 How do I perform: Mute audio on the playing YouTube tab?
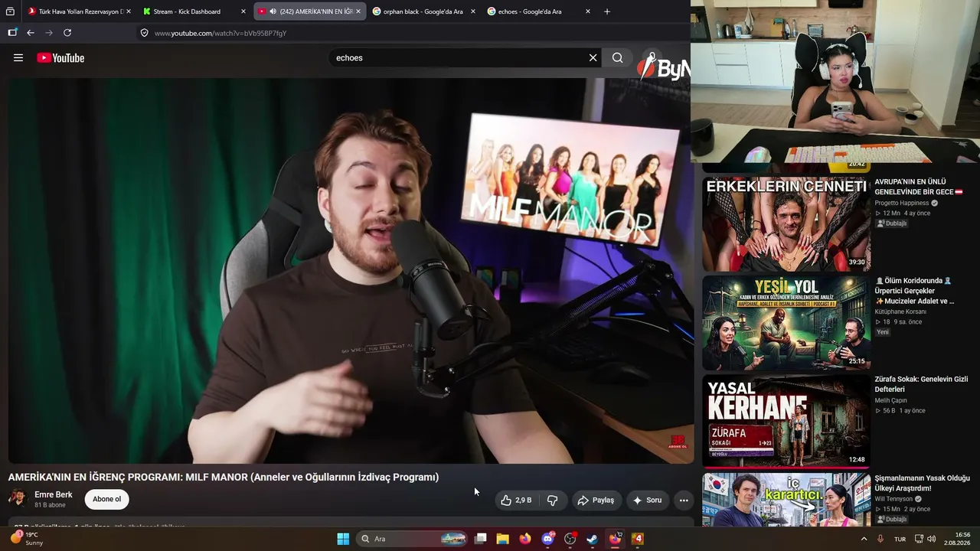[x=273, y=11]
